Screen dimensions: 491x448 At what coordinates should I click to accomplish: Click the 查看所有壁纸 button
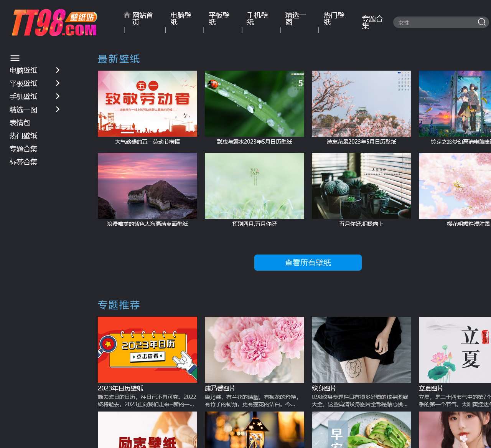click(308, 263)
